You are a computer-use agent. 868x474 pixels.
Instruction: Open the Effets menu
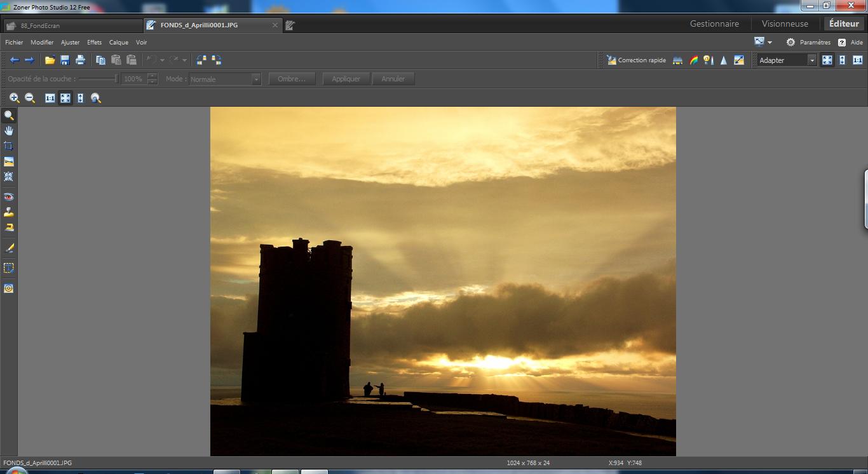coord(94,43)
